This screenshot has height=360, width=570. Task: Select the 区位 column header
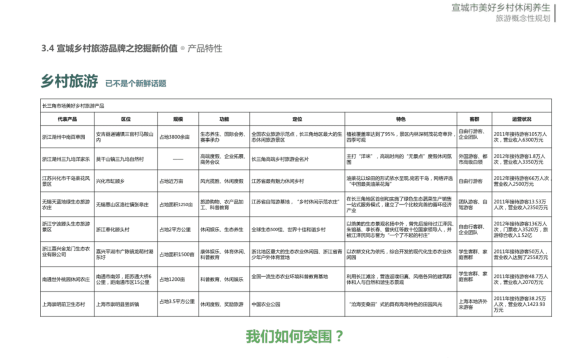126,119
